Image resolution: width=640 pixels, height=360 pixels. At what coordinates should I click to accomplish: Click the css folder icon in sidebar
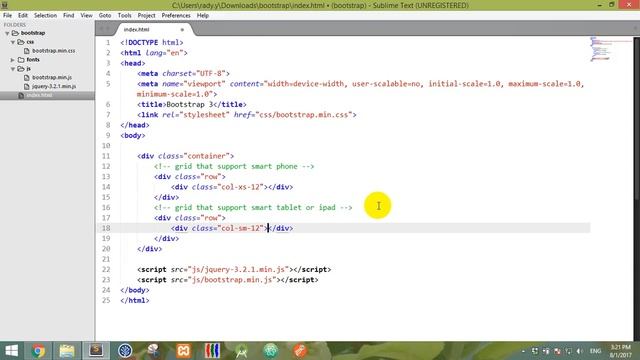point(21,42)
